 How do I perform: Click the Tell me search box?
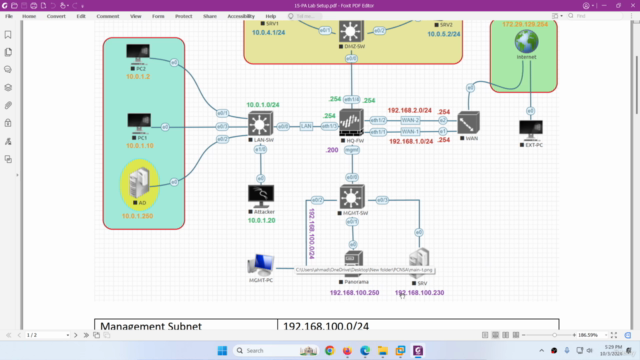305,16
